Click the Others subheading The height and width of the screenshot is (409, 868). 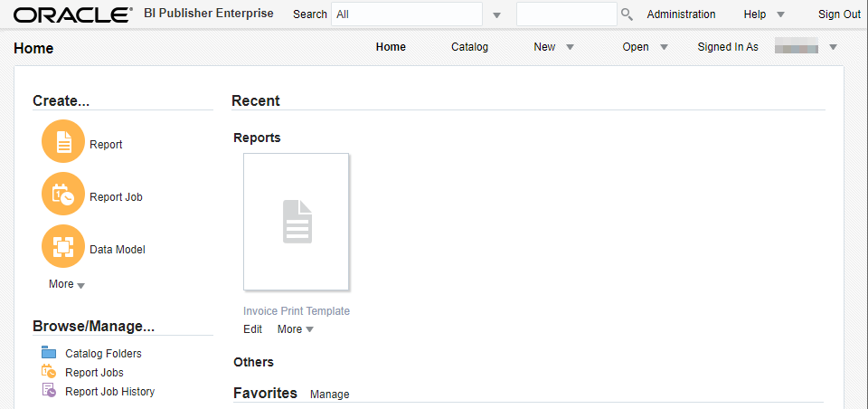pos(253,362)
